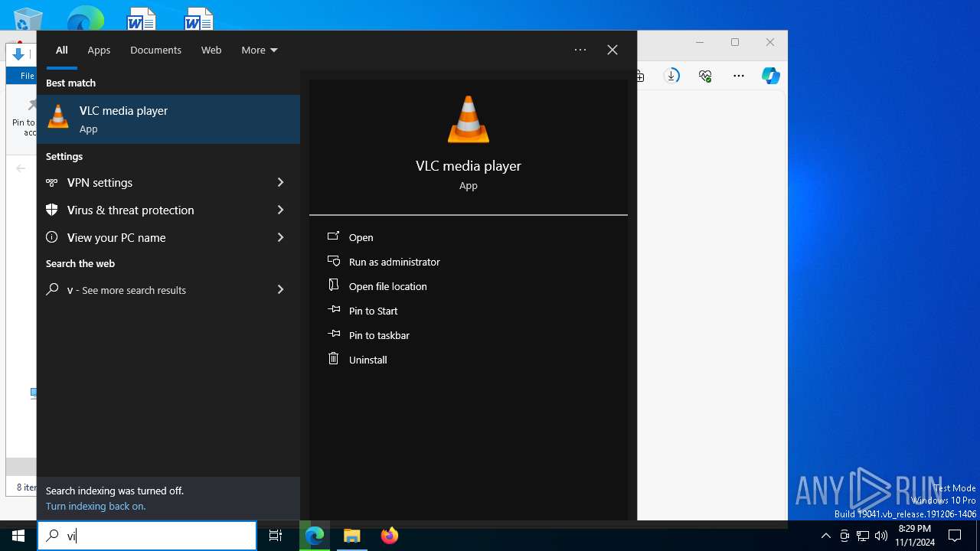Image resolution: width=980 pixels, height=551 pixels.
Task: Choose Pin to taskbar
Action: click(x=379, y=335)
